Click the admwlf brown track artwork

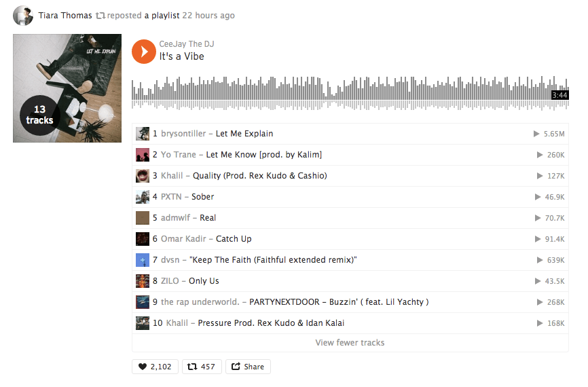click(143, 218)
